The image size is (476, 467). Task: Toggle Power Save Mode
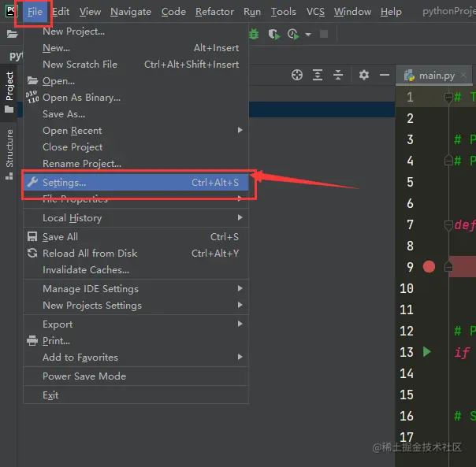coord(136,376)
